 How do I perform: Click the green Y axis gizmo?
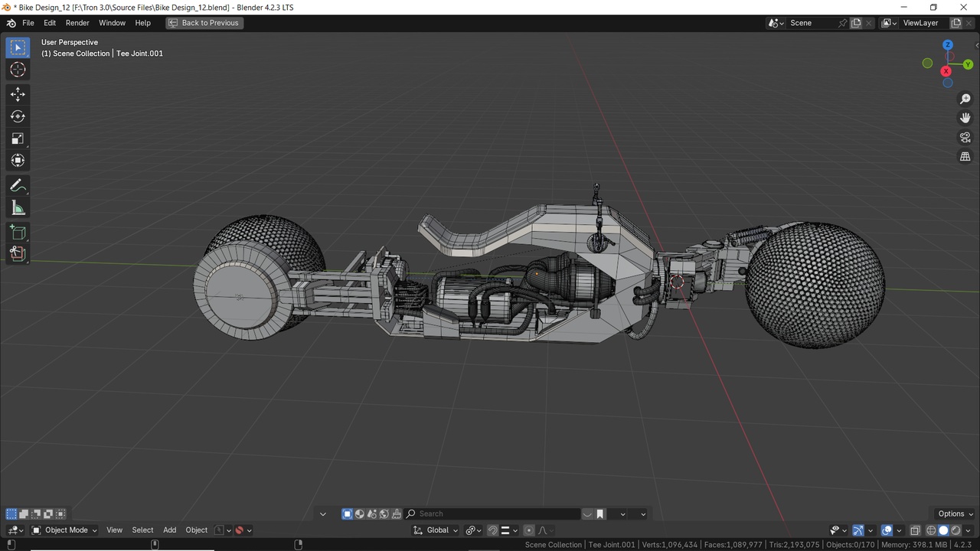(x=968, y=64)
